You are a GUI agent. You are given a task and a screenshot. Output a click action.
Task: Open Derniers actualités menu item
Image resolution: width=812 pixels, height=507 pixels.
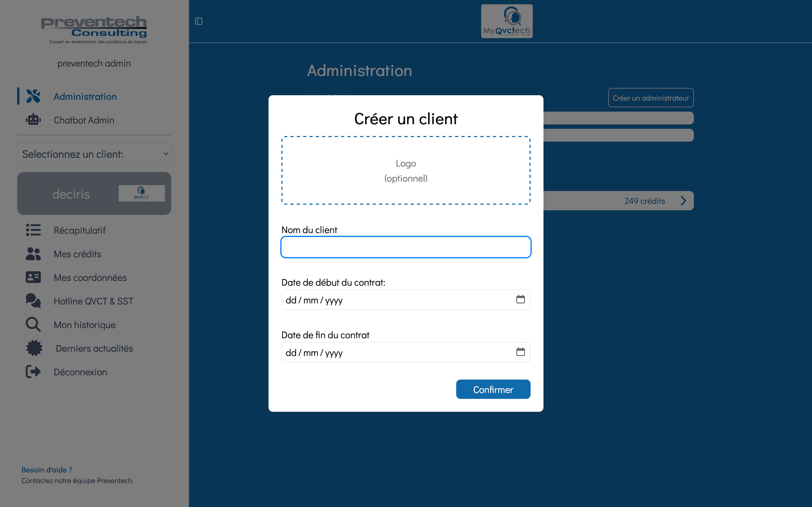coord(94,348)
